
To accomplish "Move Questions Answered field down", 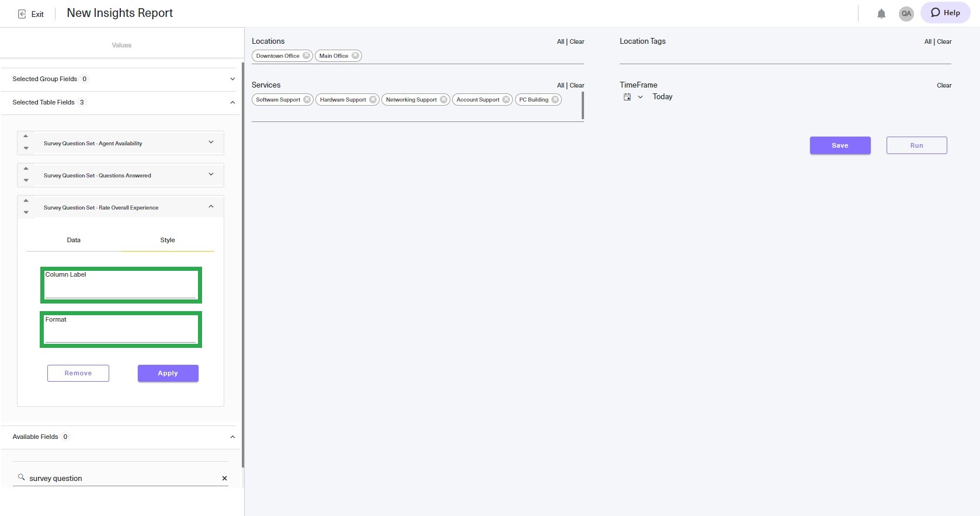I will tap(26, 180).
